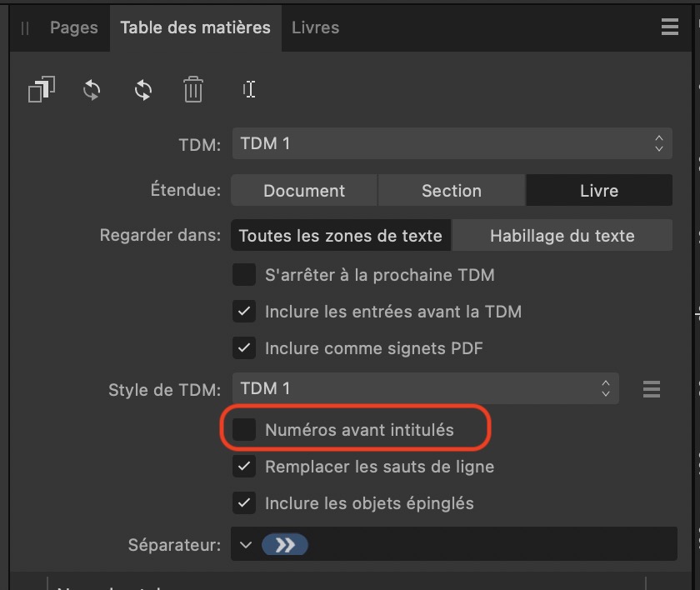Click the Insert table of contents icon

pos(42,89)
